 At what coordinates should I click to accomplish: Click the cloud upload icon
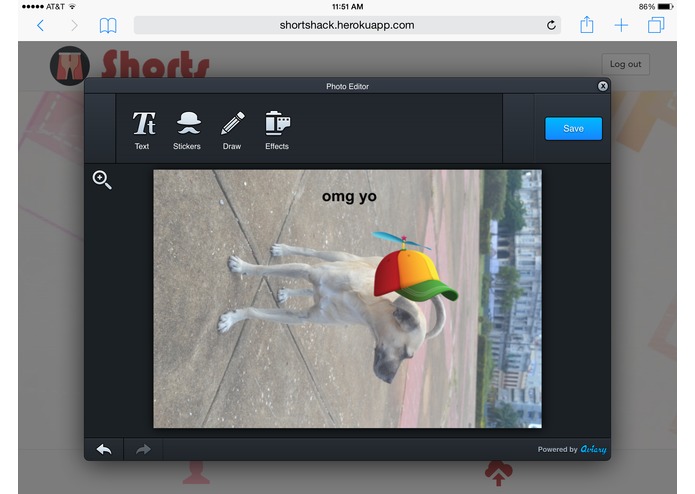point(499,472)
